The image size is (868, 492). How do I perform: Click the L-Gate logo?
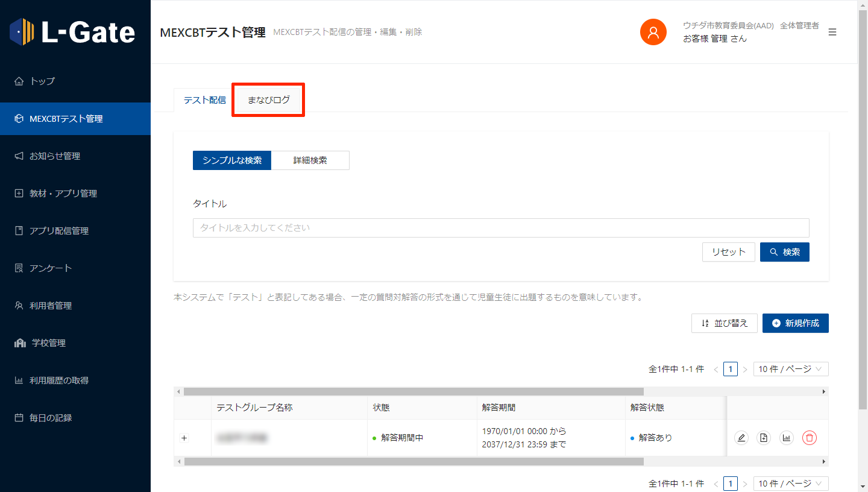(73, 32)
